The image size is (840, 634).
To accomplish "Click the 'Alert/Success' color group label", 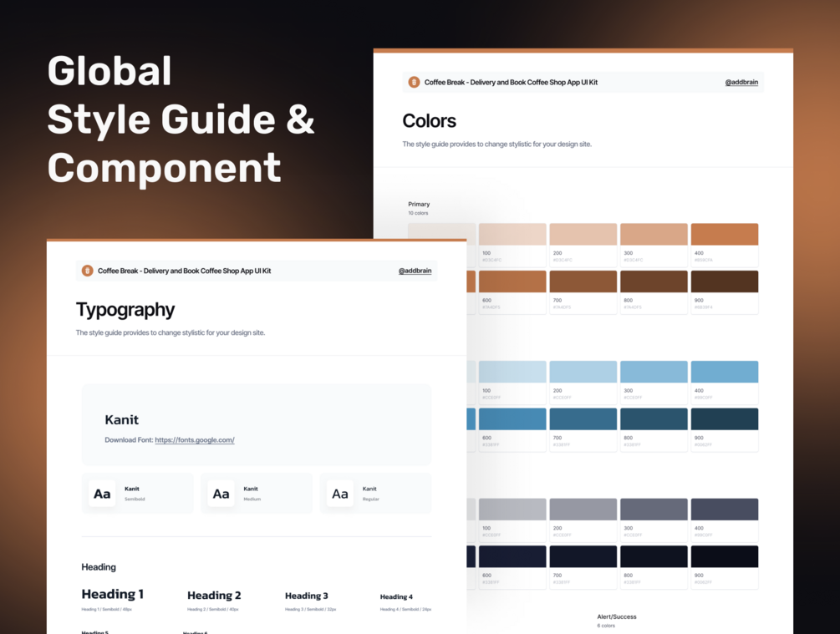I will pyautogui.click(x=617, y=616).
